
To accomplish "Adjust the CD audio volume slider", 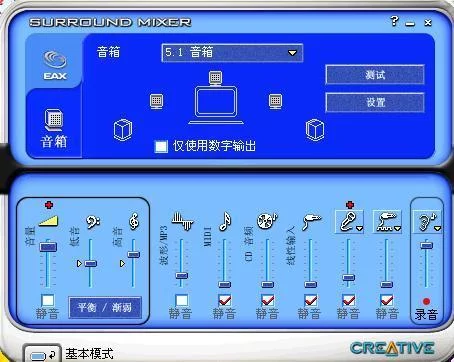I will 267,284.
